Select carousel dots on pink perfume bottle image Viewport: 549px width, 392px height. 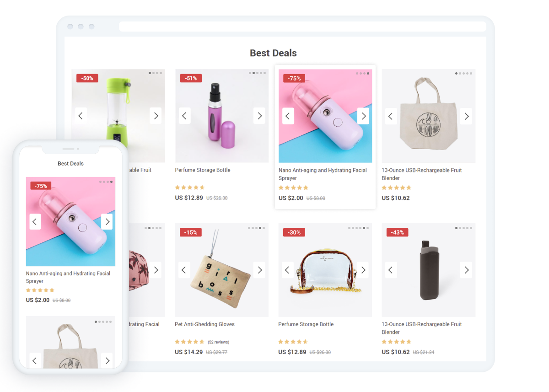click(258, 73)
